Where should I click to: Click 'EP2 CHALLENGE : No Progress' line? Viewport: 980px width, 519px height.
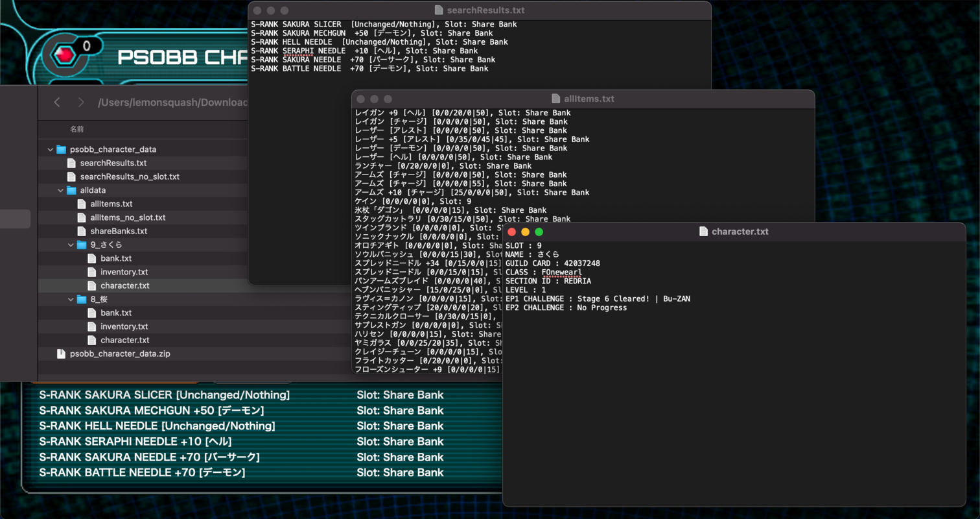coord(566,308)
